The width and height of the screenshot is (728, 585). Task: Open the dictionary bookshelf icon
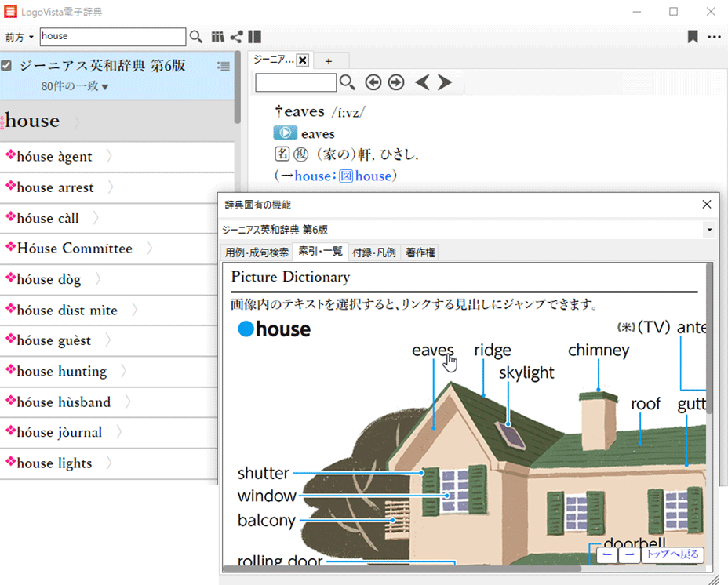218,37
